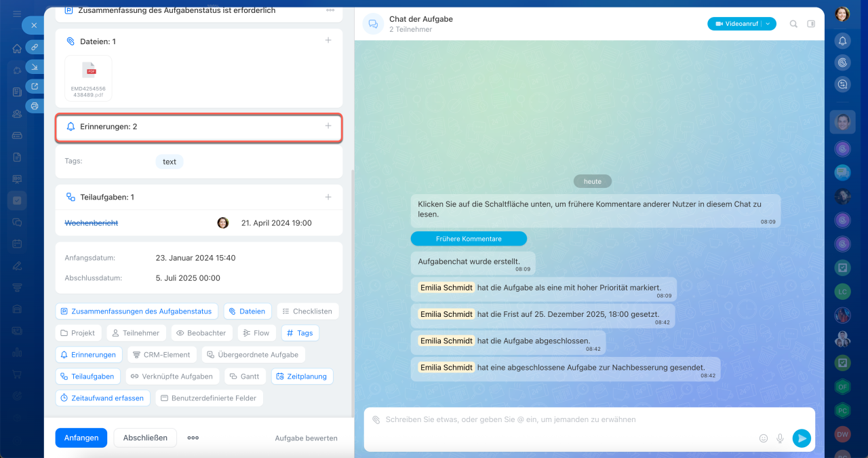Open the emoji picker smiley icon
The image size is (868, 458).
(764, 438)
